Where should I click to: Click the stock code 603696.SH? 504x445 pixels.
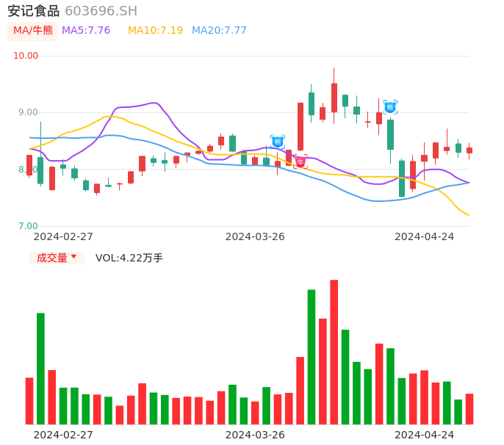tap(101, 11)
